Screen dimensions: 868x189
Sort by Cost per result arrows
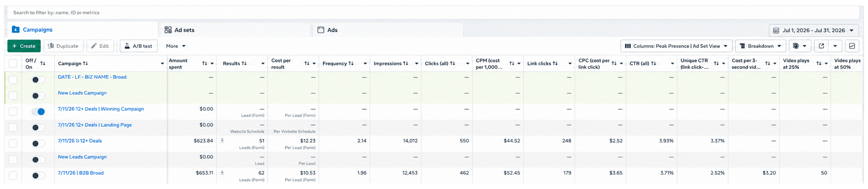pyautogui.click(x=307, y=64)
